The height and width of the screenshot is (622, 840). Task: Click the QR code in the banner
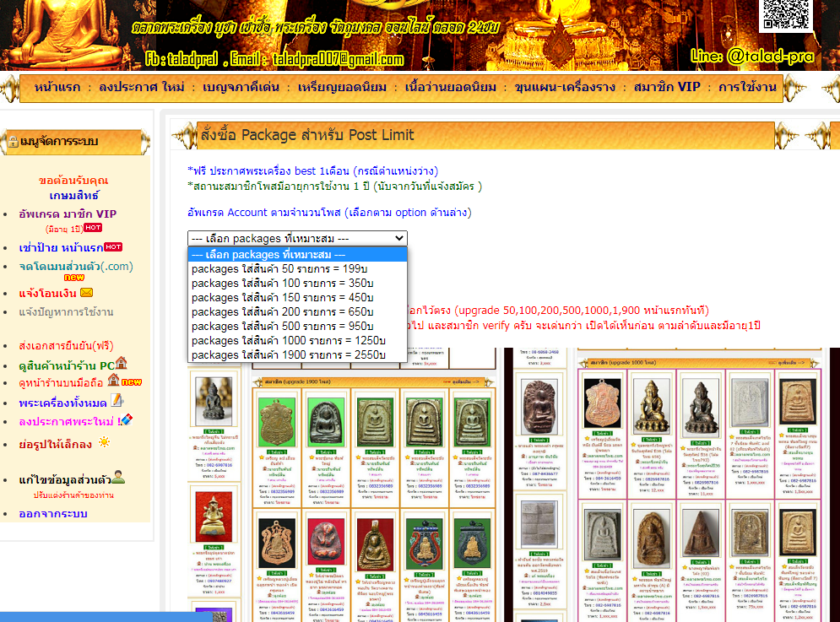787,17
